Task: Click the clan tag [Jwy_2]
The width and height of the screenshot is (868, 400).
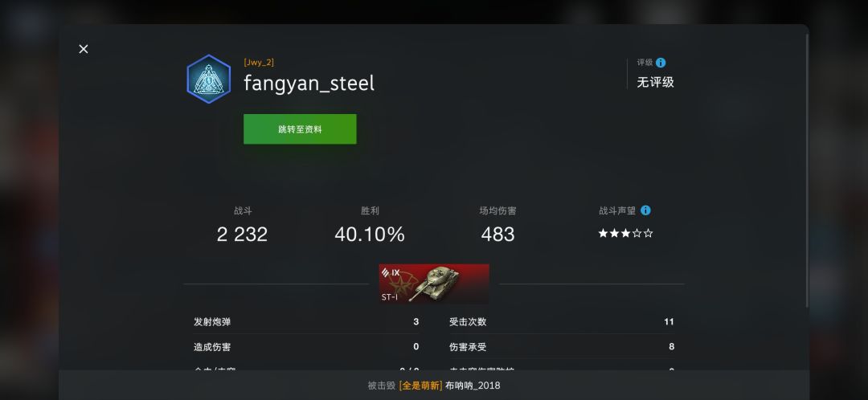Action: pyautogui.click(x=259, y=63)
